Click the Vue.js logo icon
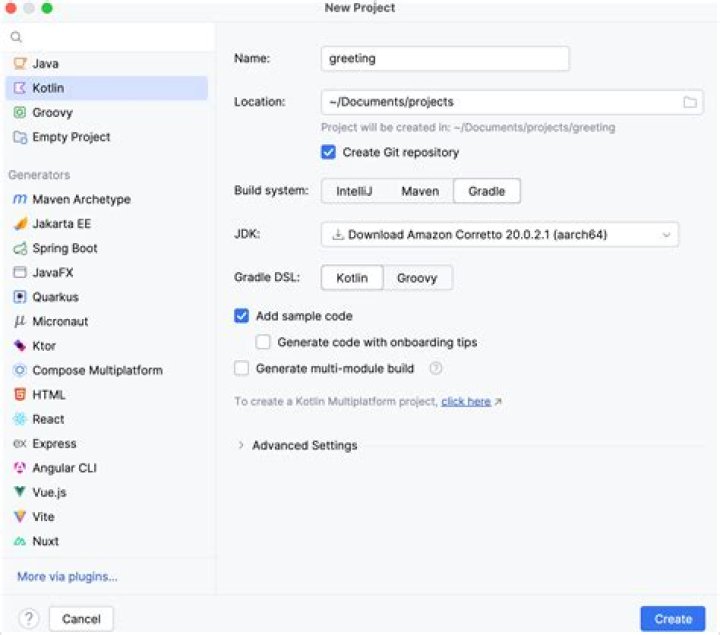The width and height of the screenshot is (720, 635). point(20,492)
